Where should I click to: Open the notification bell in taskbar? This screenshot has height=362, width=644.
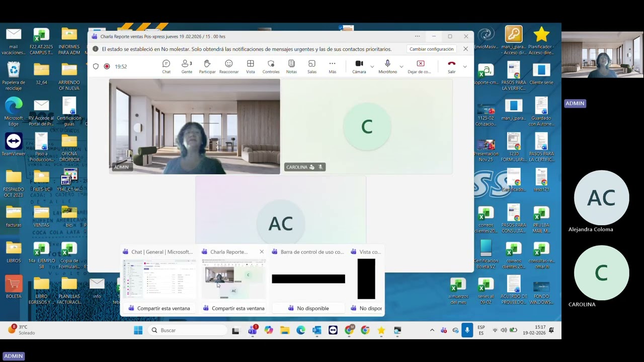(x=551, y=330)
